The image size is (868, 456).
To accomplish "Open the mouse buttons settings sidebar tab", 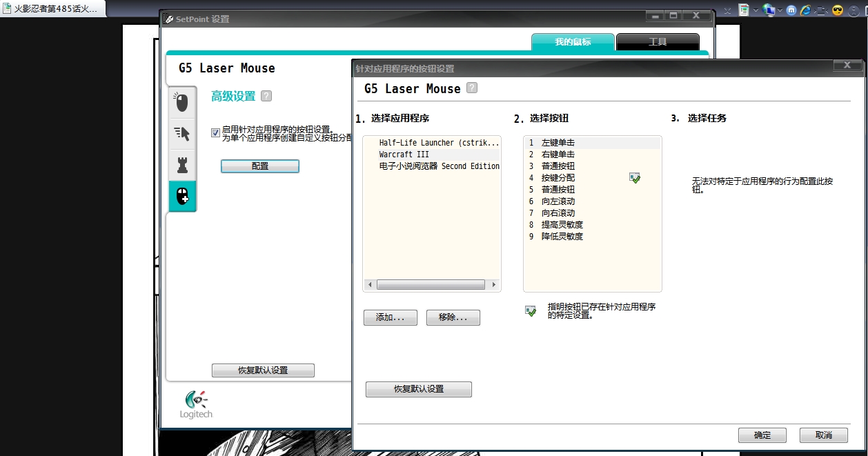I will click(182, 103).
